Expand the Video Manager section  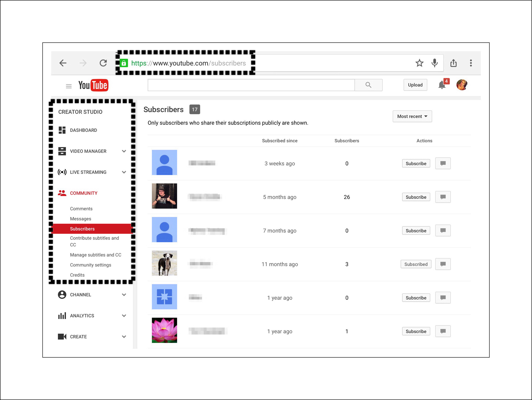point(124,151)
